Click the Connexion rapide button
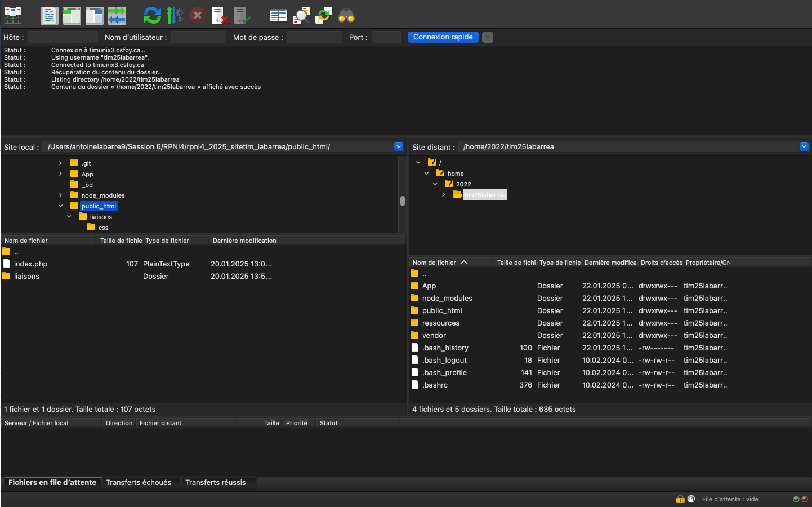Viewport: 812px width, 507px height. 443,37
